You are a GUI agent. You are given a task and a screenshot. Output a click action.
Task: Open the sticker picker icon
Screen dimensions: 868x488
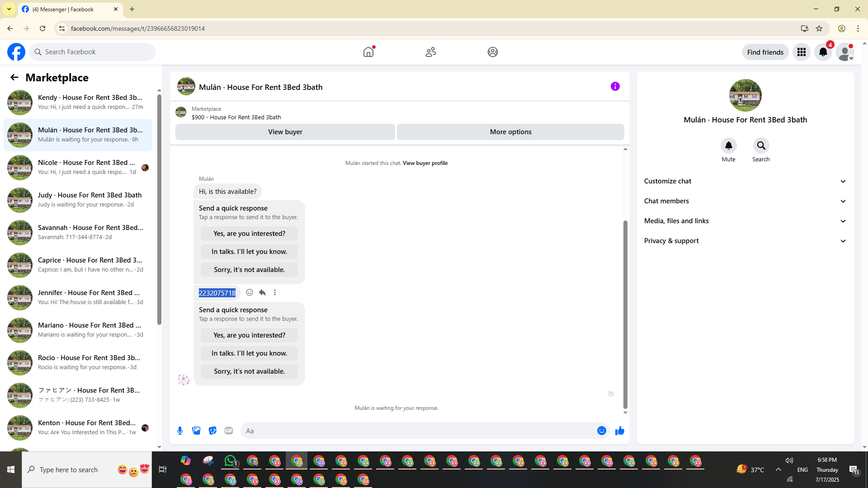pyautogui.click(x=212, y=431)
